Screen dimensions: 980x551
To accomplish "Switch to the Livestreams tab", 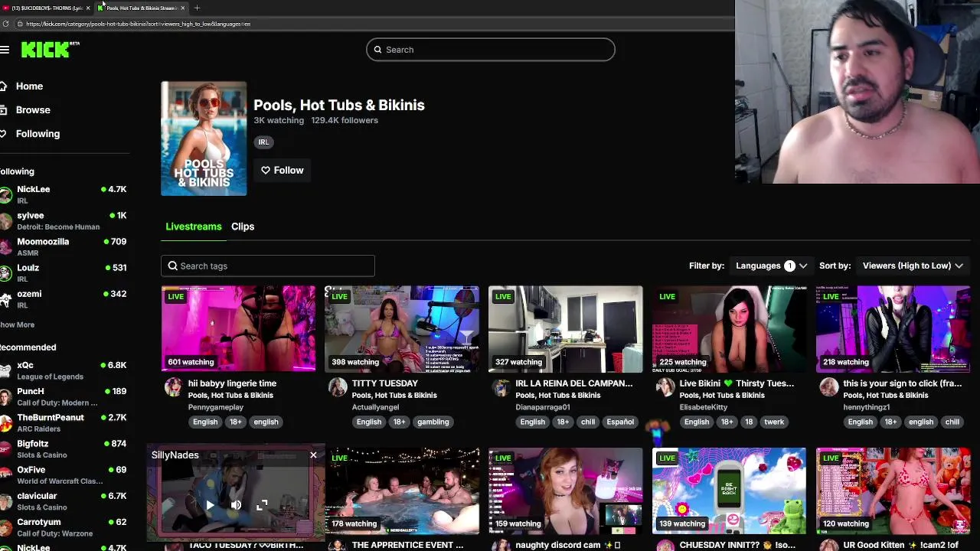I will coord(194,227).
